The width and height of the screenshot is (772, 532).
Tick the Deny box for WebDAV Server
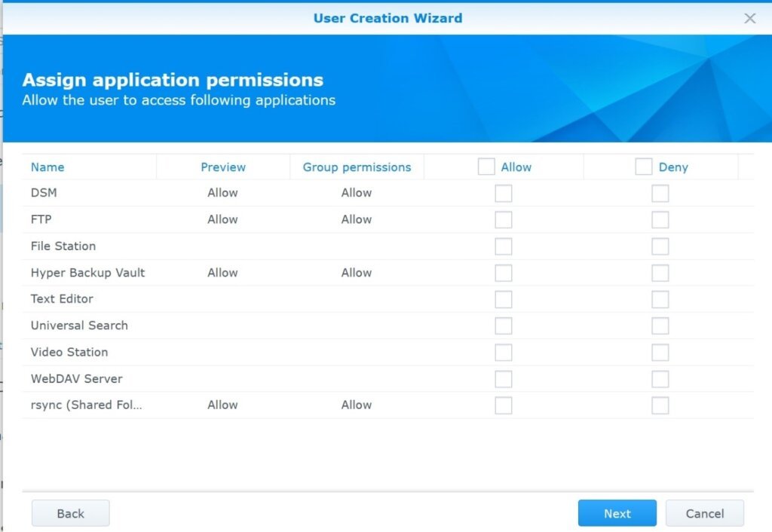(x=660, y=379)
